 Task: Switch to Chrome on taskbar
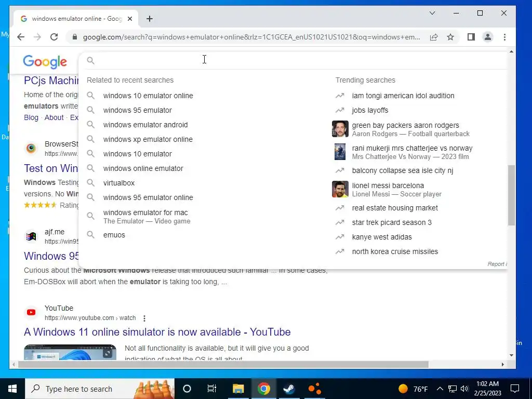[263, 389]
